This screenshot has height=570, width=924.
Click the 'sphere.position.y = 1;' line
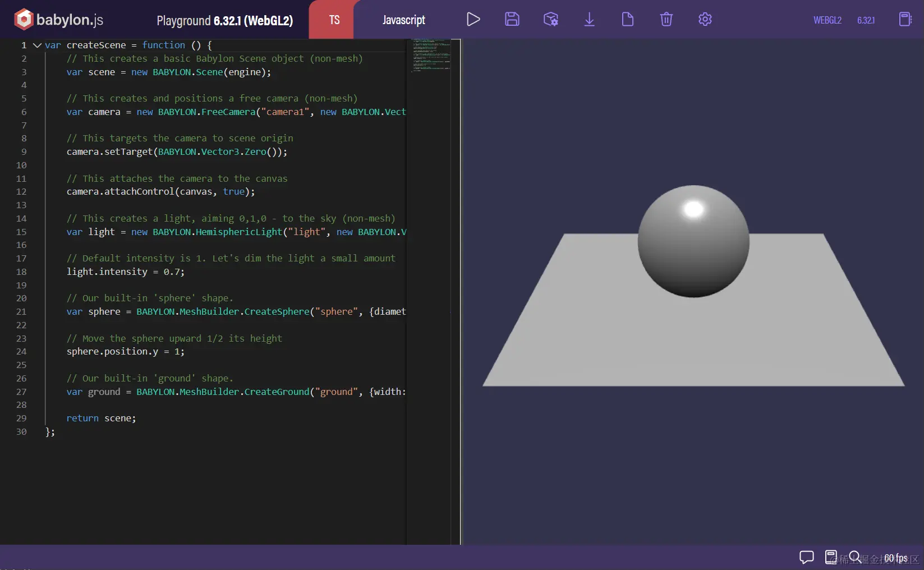click(x=126, y=351)
